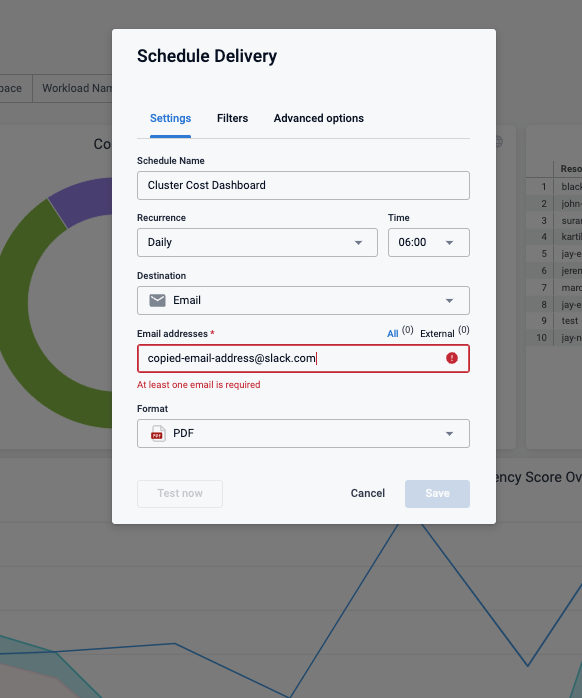This screenshot has width=582, height=698.
Task: Click the Save button
Action: point(437,494)
